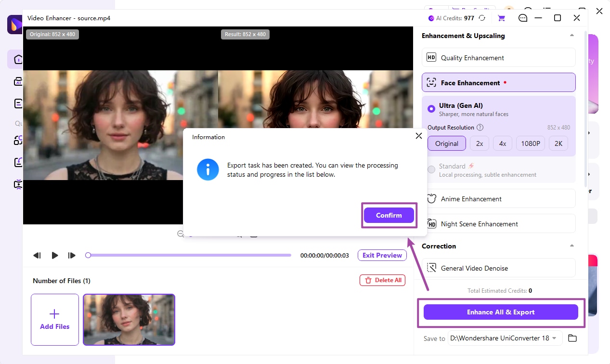Click "Original: 852 x 480" label
The image size is (610, 364).
point(52,34)
